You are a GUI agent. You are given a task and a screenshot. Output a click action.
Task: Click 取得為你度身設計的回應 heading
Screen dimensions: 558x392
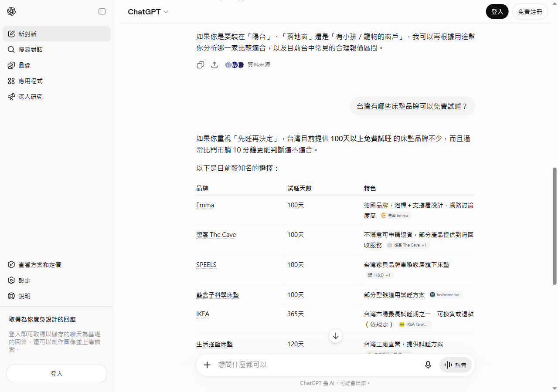(x=42, y=319)
